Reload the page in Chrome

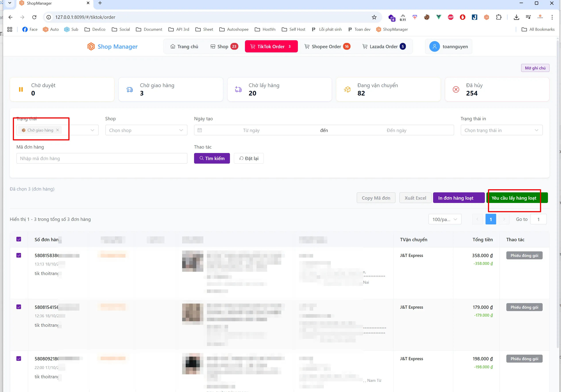pyautogui.click(x=35, y=17)
